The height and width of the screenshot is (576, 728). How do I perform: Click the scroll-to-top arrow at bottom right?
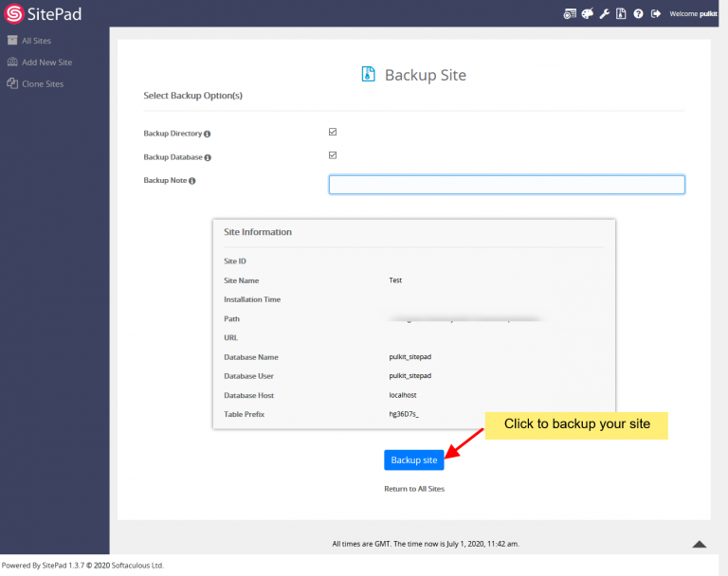[x=699, y=544]
